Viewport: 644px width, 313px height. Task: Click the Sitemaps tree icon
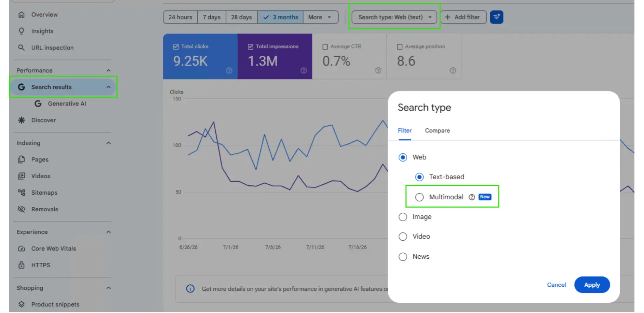point(22,193)
